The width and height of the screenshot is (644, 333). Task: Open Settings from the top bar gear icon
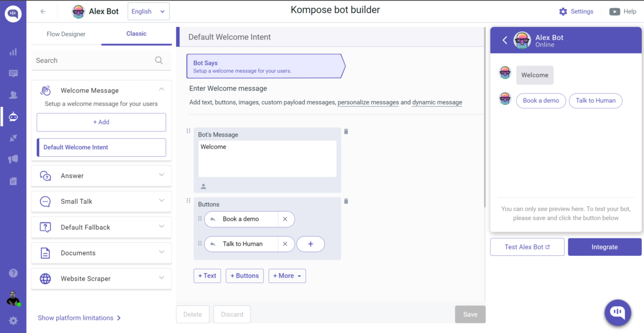coord(576,11)
